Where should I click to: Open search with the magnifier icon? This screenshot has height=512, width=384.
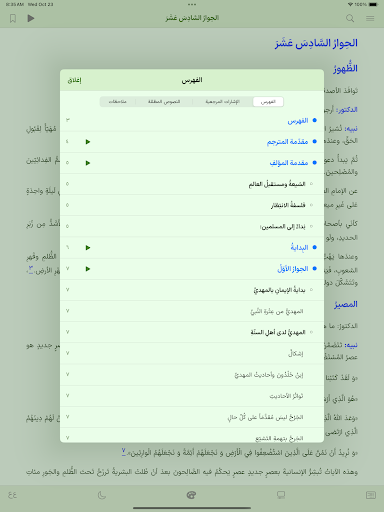pyautogui.click(x=350, y=18)
